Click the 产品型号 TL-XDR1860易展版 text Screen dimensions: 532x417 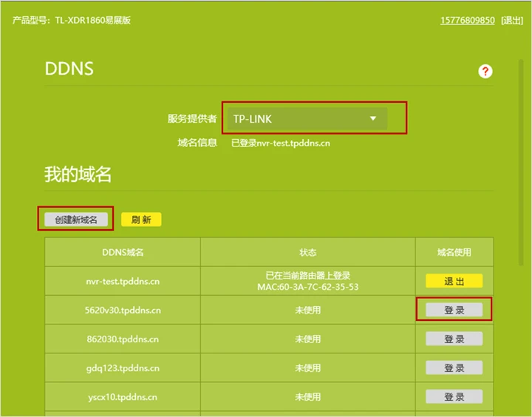coord(72,21)
